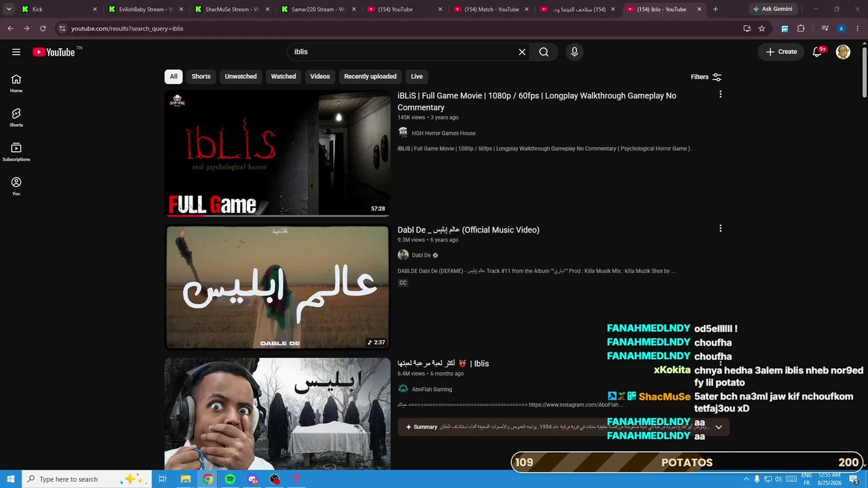Viewport: 868px width, 488px height.
Task: Select the All filter chip
Action: point(174,77)
